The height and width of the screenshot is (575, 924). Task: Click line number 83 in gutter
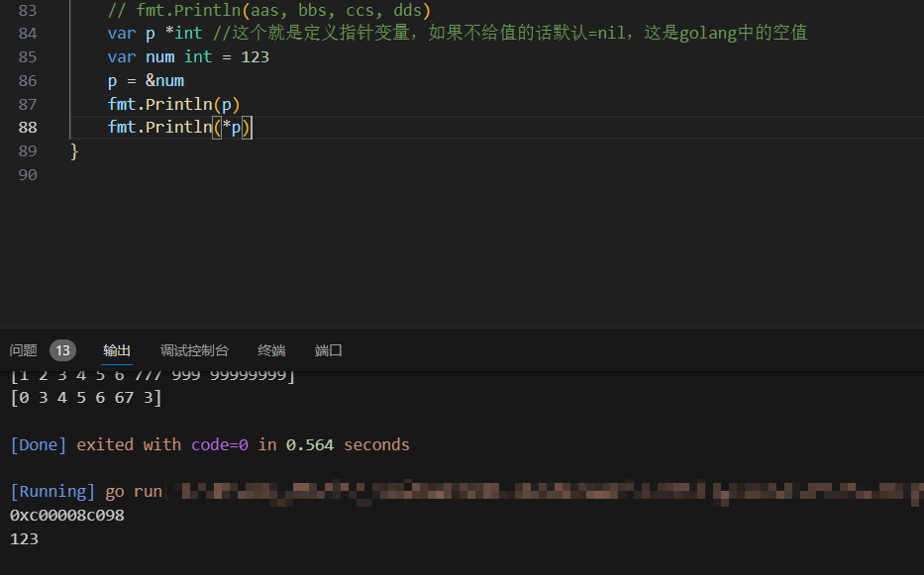28,11
